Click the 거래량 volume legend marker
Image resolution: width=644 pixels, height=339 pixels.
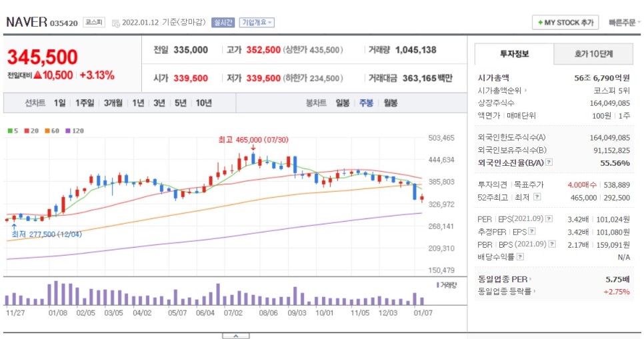tap(447, 285)
